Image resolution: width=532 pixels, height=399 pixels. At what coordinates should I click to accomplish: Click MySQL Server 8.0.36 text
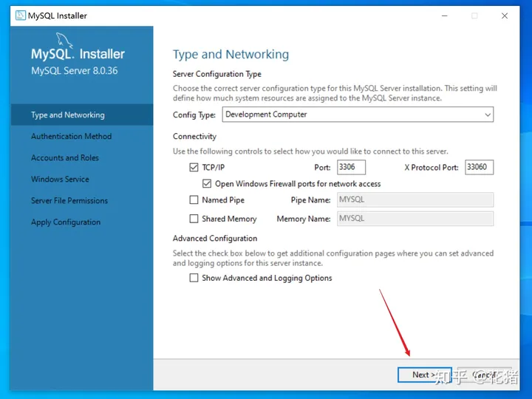point(75,71)
